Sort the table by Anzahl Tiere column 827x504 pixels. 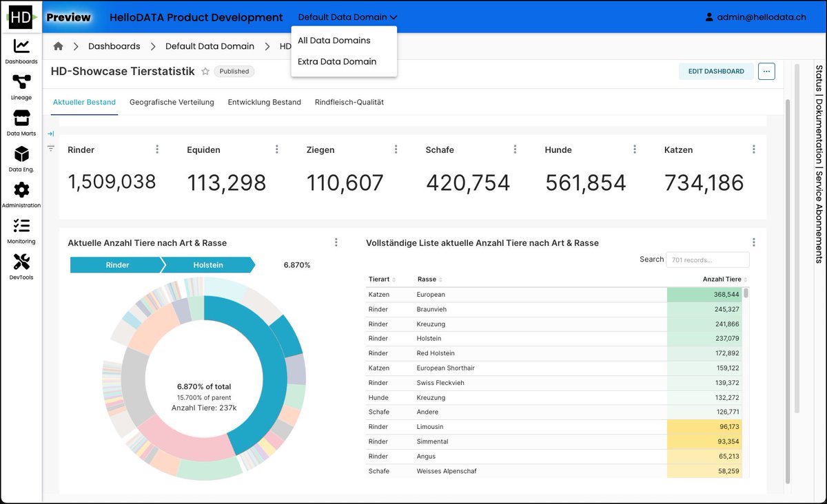(722, 280)
